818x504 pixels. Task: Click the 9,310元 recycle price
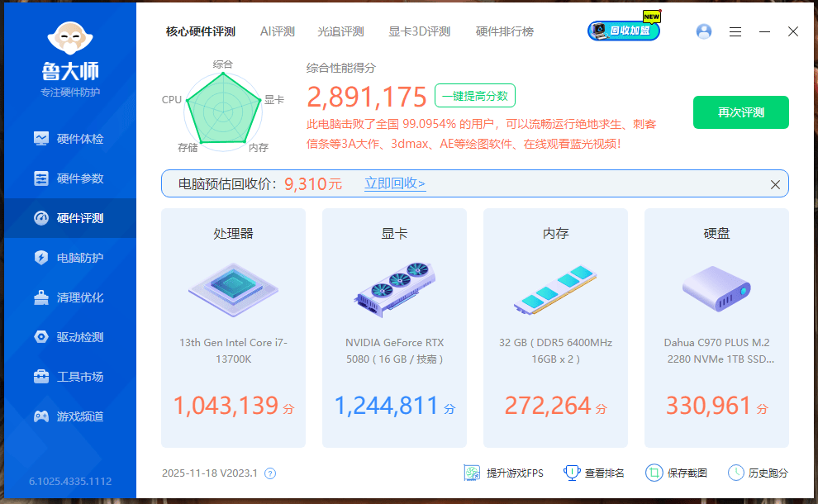pos(313,183)
